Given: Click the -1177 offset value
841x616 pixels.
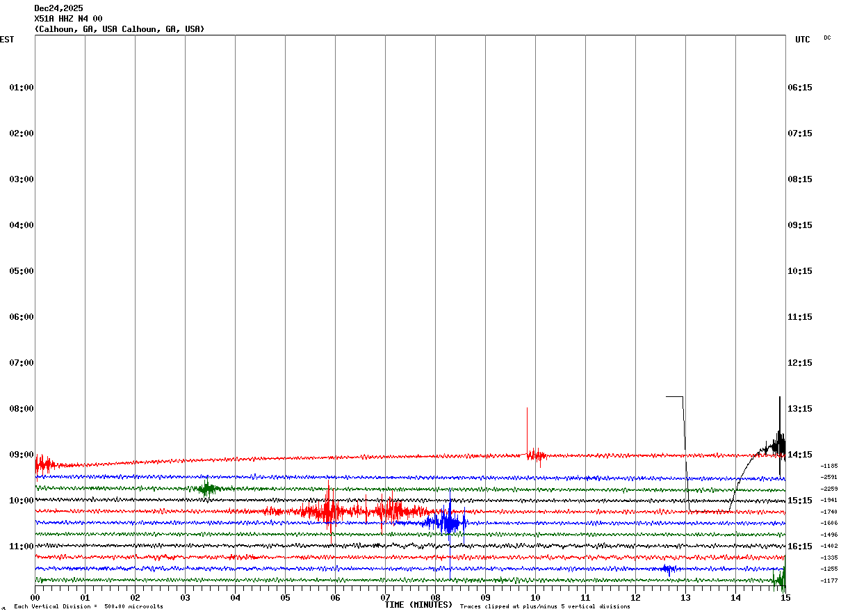Looking at the screenshot, I should [829, 581].
